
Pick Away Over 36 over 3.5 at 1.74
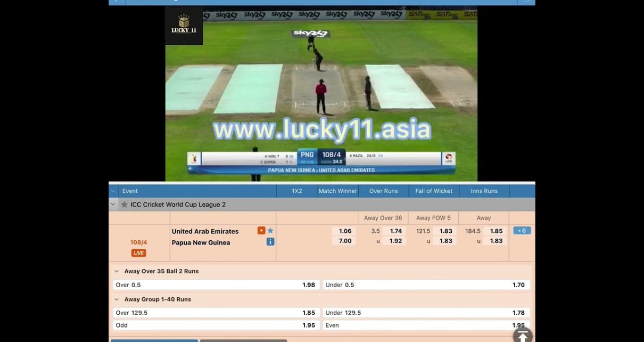tap(395, 231)
